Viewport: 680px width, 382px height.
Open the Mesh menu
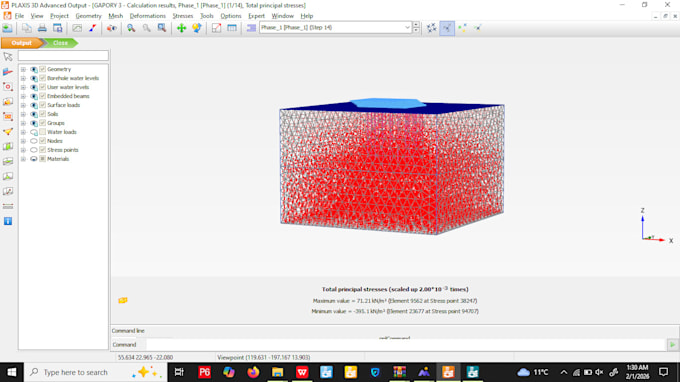point(115,16)
